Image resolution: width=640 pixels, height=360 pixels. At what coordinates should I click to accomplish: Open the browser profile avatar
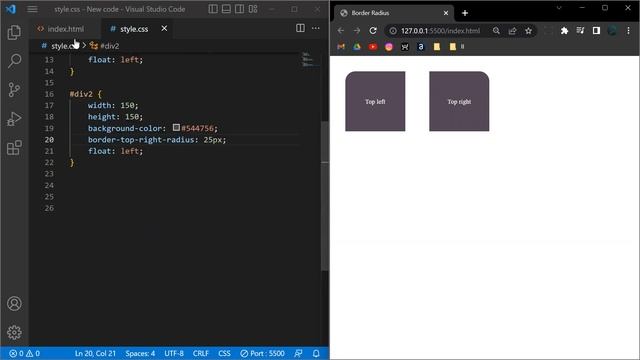(x=612, y=31)
